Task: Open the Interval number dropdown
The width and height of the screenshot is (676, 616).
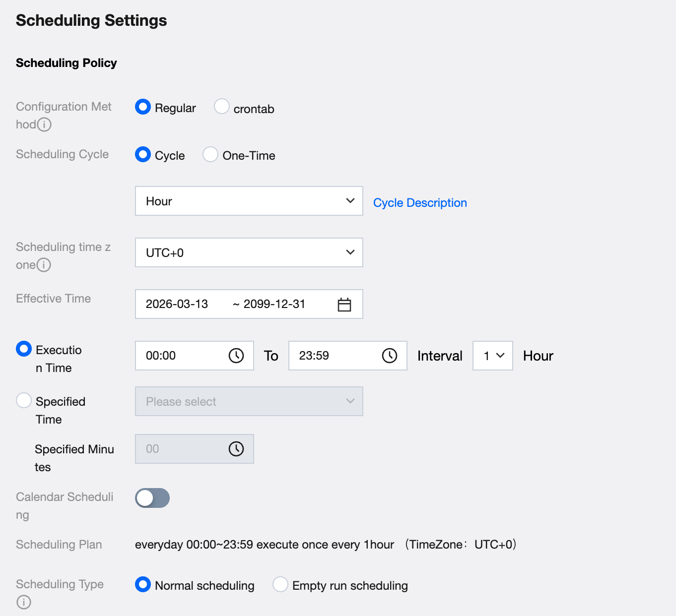Action: (492, 356)
